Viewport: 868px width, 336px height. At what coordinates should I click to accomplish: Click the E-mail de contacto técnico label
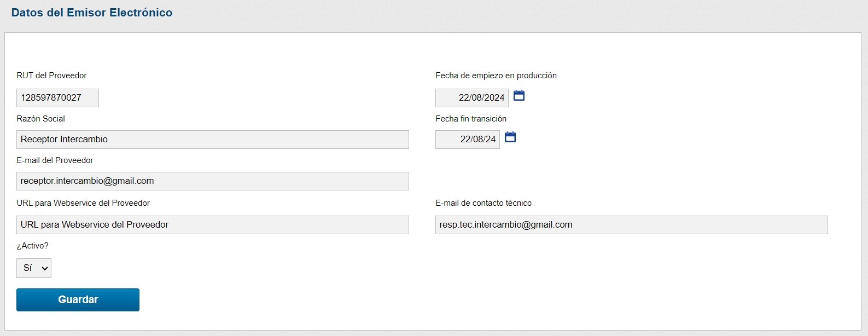pyautogui.click(x=483, y=203)
